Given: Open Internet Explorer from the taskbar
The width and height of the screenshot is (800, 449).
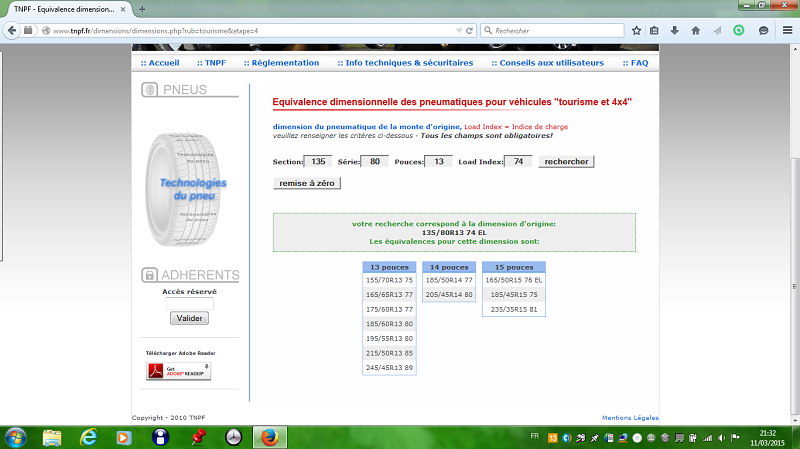Looking at the screenshot, I should [x=88, y=437].
